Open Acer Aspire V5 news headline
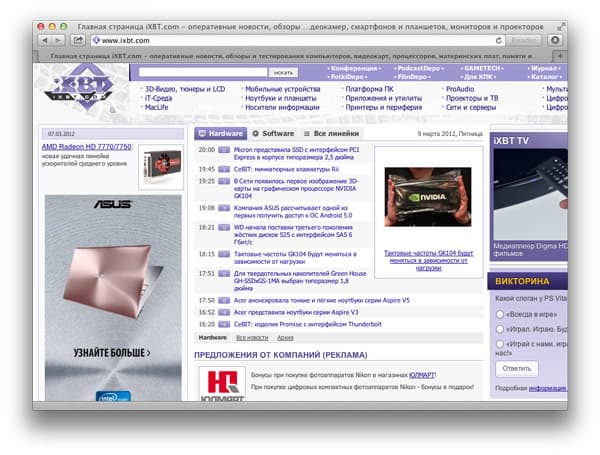Viewport: 600px width, 455px height. pyautogui.click(x=321, y=300)
